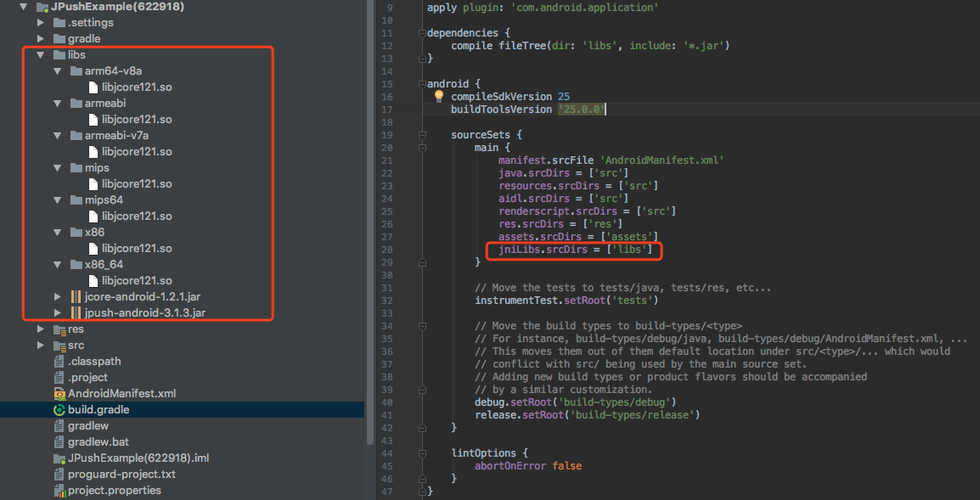The width and height of the screenshot is (980, 500).
Task: Click the Gradle icon beside build.gradle
Action: point(58,409)
